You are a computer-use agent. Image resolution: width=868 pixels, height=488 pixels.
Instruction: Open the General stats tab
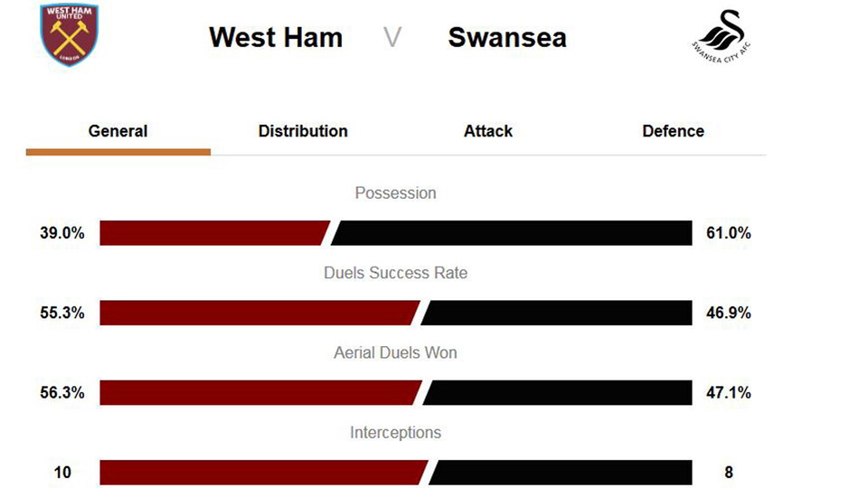pos(118,131)
